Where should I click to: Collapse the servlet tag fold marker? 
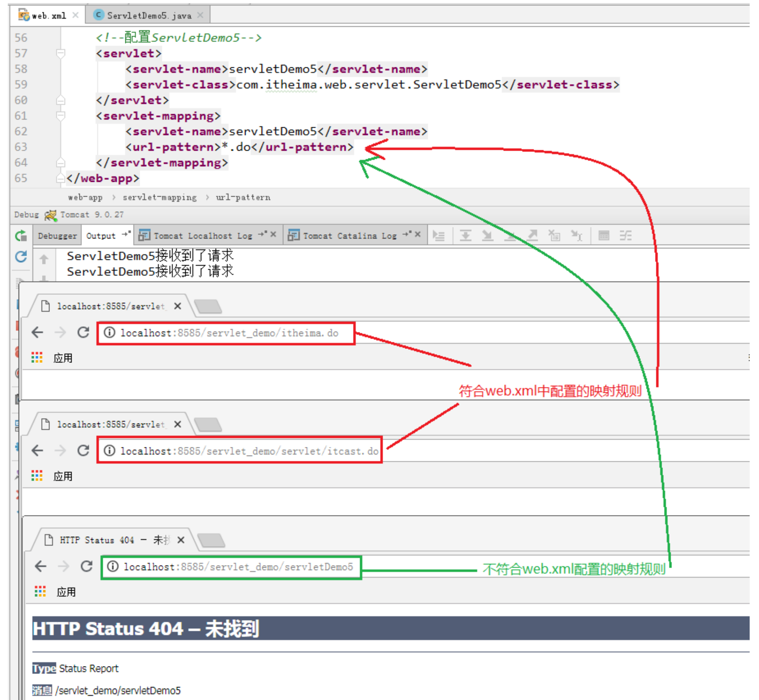click(60, 53)
